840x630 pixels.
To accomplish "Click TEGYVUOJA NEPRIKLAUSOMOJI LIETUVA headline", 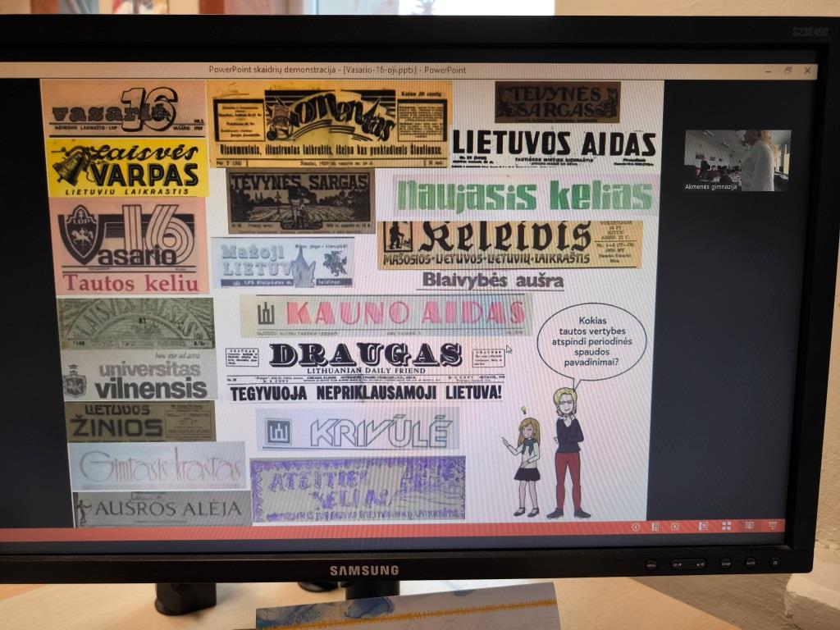I will pos(365,393).
